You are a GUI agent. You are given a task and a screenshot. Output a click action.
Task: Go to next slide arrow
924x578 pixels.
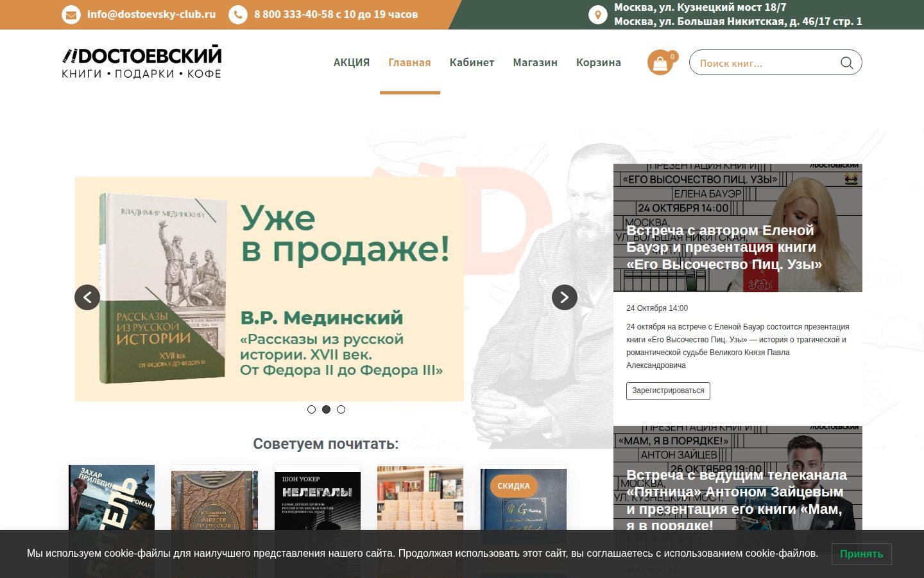[x=565, y=297]
